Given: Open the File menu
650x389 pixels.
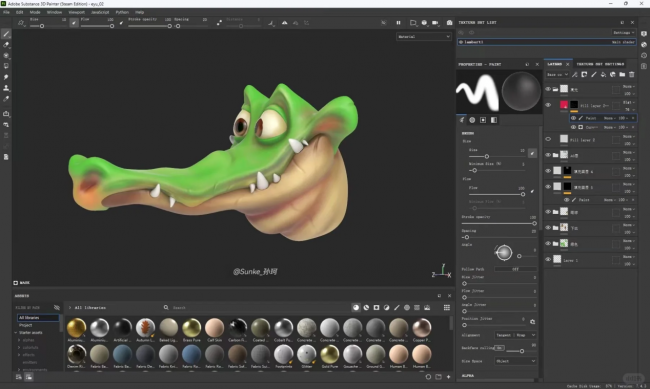Looking at the screenshot, I should tap(6, 12).
